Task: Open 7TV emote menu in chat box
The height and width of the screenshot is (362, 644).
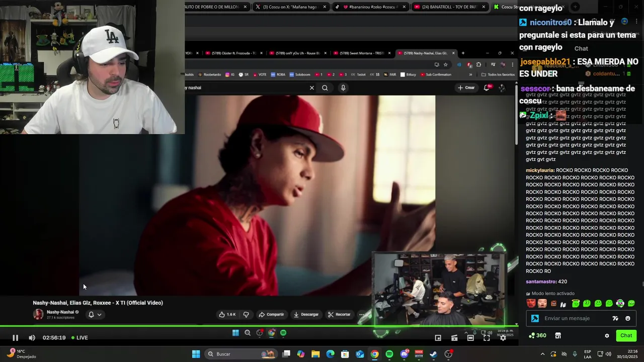Action: [615, 318]
